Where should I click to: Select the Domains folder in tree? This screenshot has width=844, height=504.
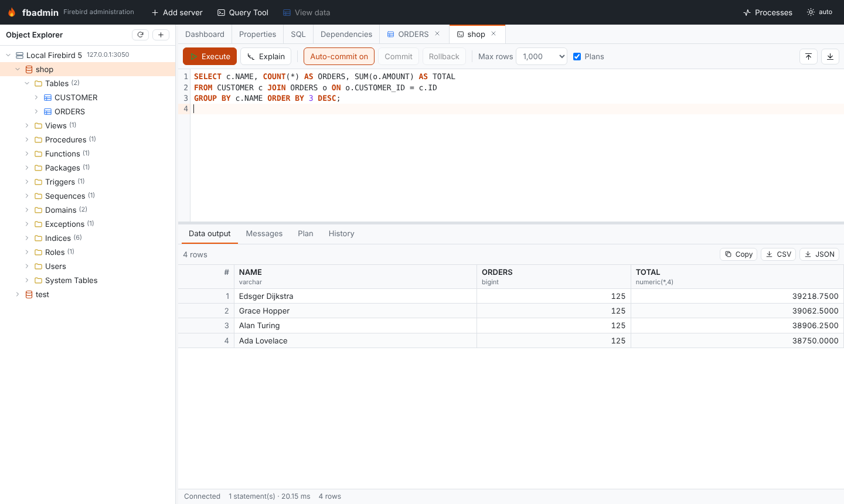60,210
